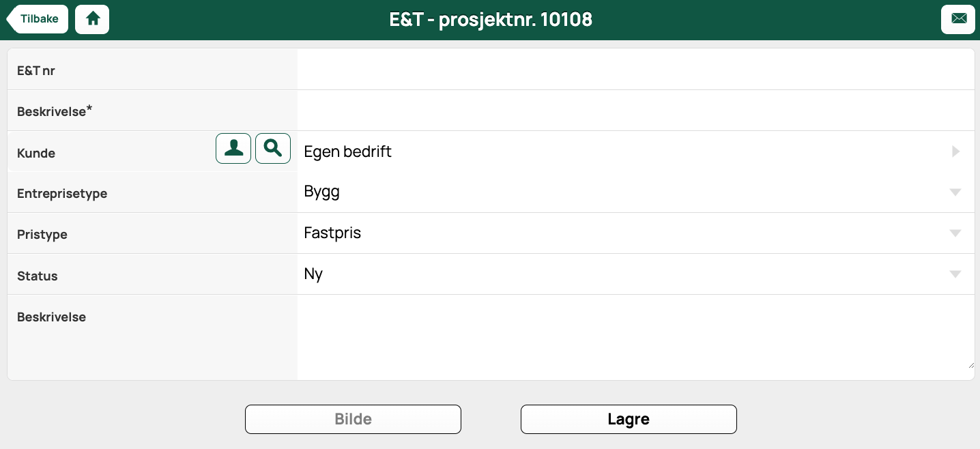Image resolution: width=980 pixels, height=449 pixels.
Task: Click the Fastpris pricing value
Action: (x=332, y=233)
